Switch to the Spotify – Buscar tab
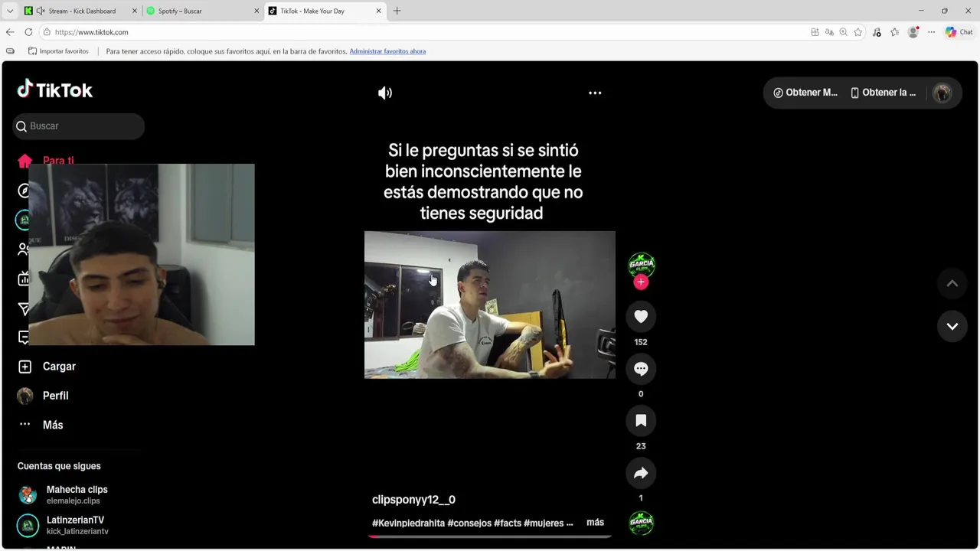The image size is (980, 551). (x=202, y=11)
